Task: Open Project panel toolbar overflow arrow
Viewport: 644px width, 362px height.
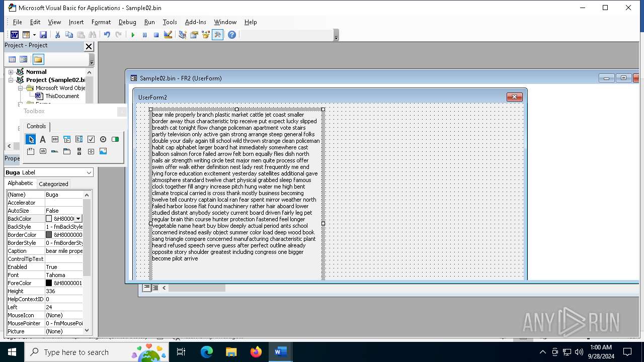Action: click(x=91, y=60)
